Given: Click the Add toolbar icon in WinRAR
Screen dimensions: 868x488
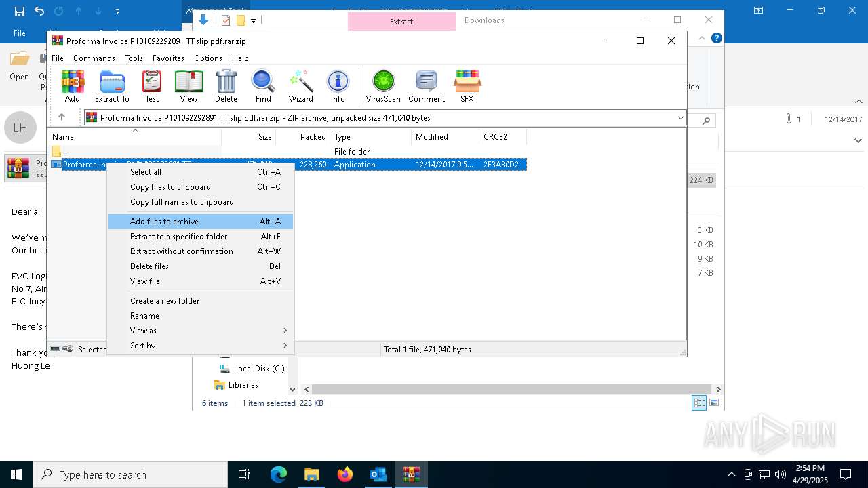Looking at the screenshot, I should (x=73, y=86).
